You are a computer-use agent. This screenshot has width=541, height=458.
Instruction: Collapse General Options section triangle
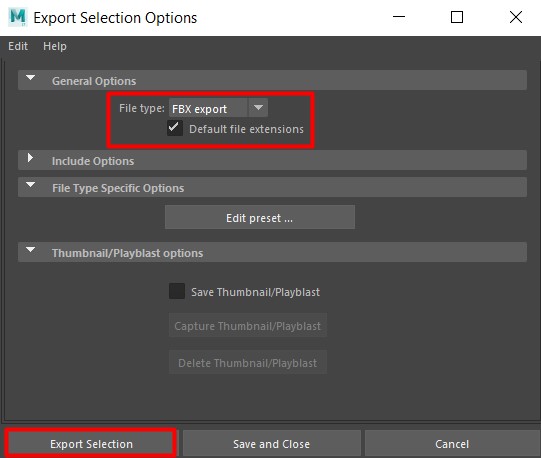click(30, 78)
